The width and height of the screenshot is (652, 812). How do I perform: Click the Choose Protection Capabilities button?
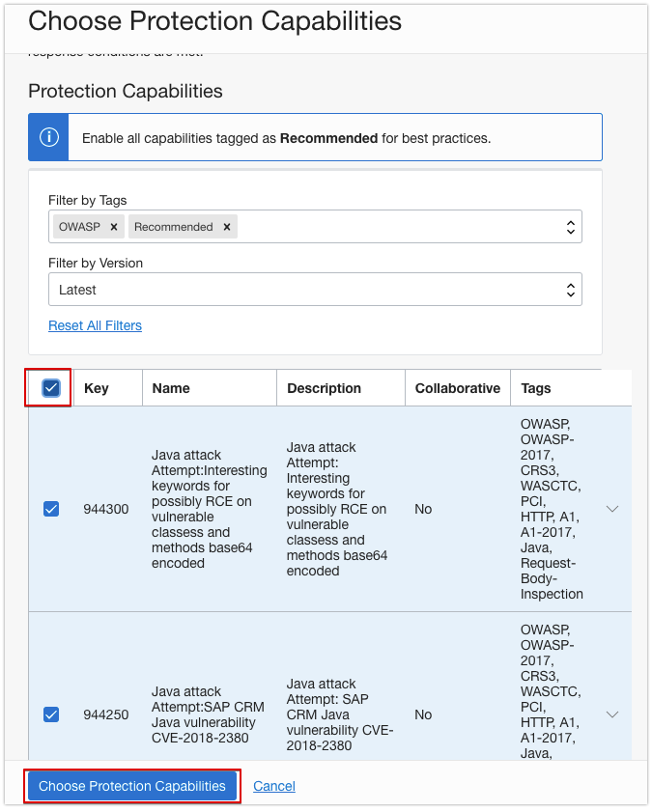pyautogui.click(x=131, y=786)
